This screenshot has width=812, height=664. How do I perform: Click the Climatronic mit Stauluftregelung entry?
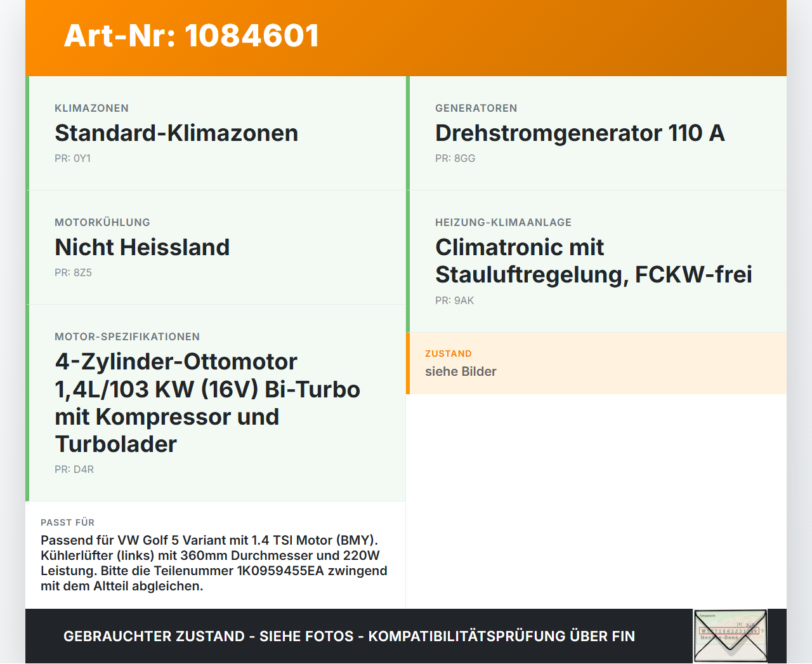click(594, 261)
